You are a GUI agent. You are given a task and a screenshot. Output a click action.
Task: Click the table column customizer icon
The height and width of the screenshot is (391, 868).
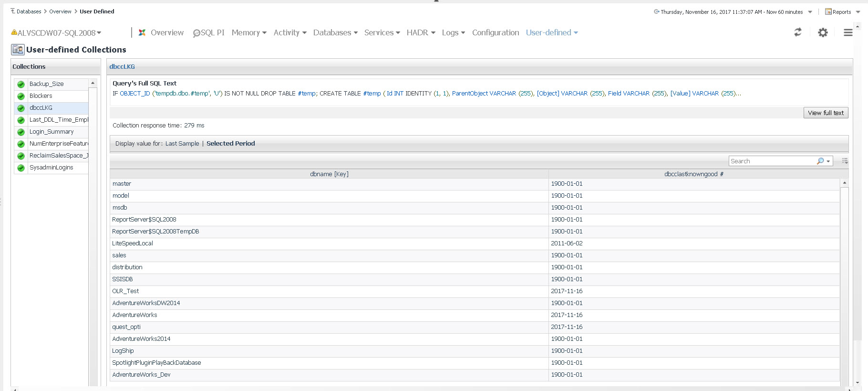(845, 161)
